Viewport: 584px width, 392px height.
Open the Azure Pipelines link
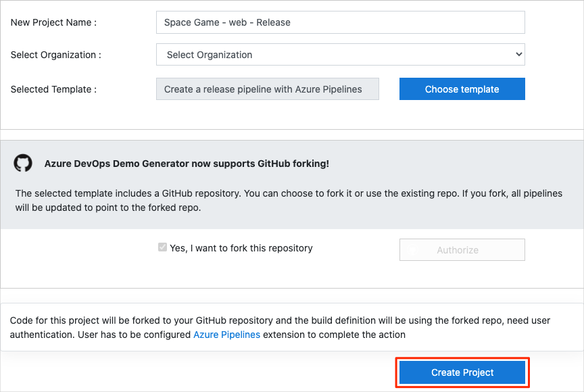pos(226,335)
